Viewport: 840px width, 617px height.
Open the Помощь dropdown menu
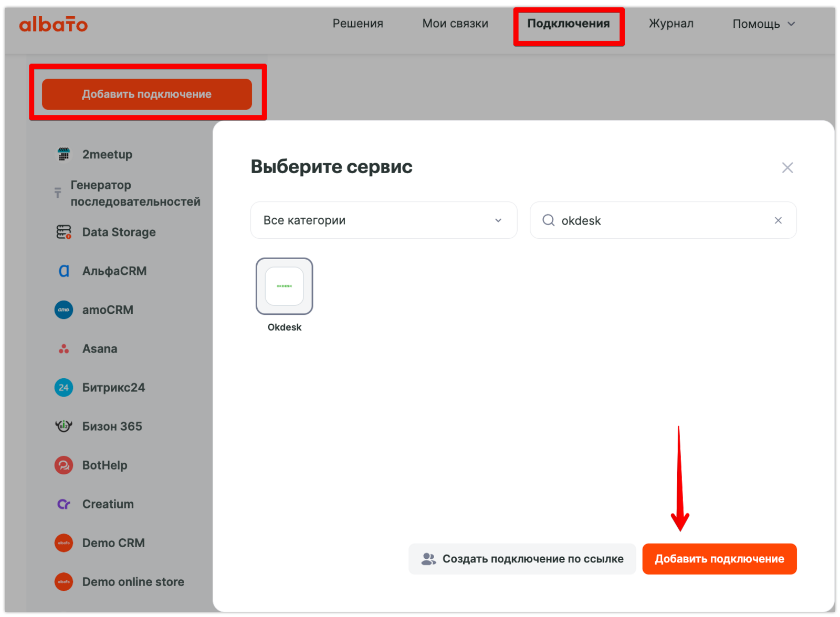click(763, 24)
